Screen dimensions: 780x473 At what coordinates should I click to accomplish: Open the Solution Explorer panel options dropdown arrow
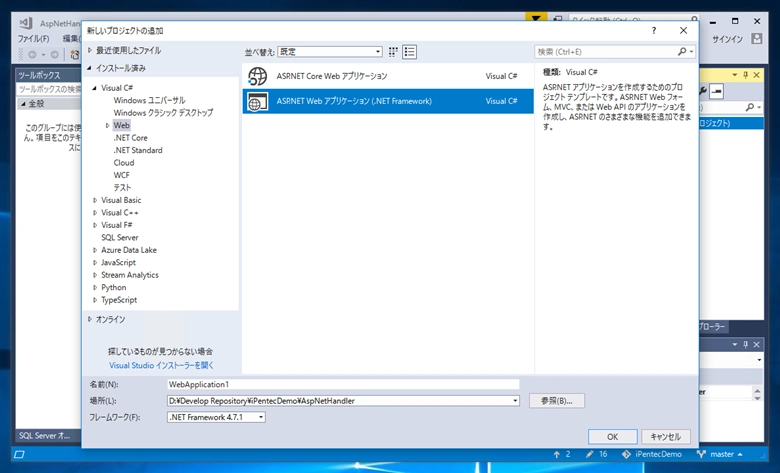734,75
